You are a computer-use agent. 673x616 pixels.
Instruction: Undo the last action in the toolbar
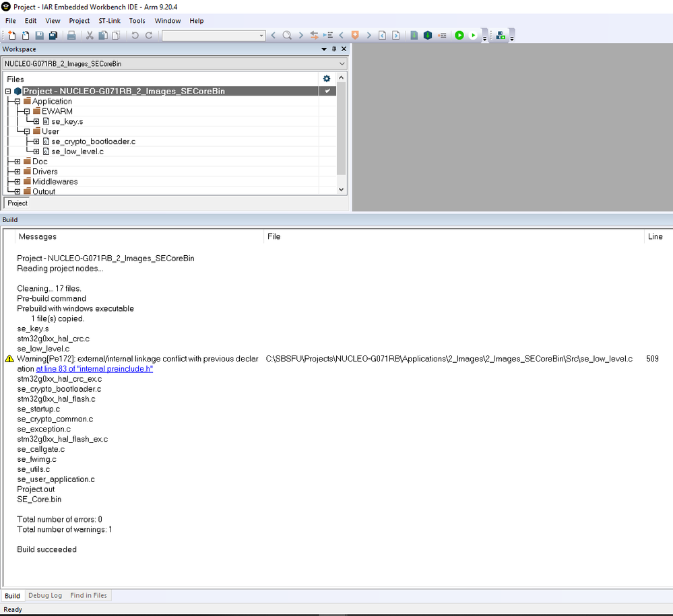pyautogui.click(x=135, y=35)
